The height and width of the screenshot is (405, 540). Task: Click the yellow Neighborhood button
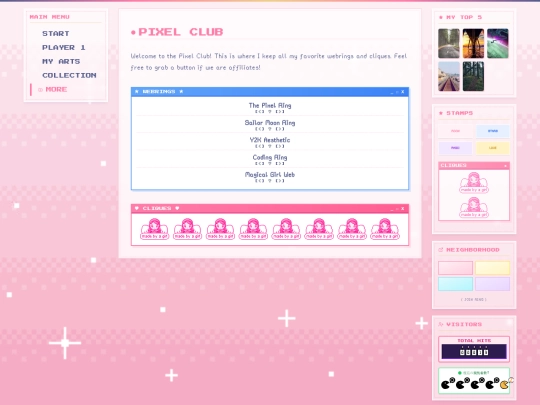coord(492,268)
